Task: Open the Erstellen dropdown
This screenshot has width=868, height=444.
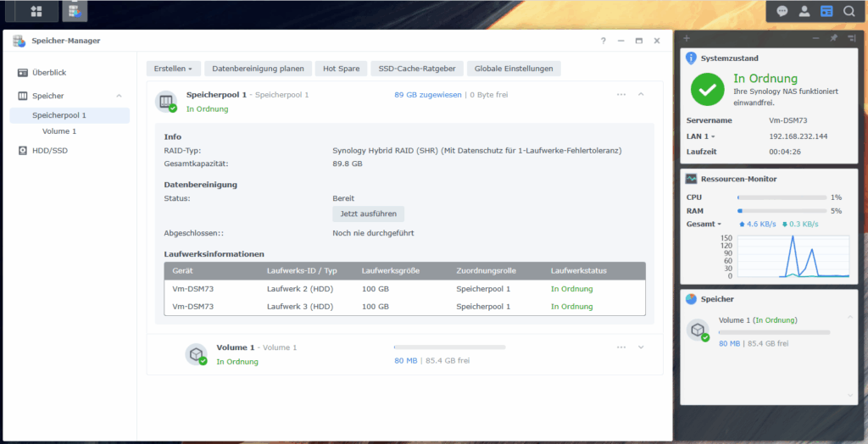Action: point(173,69)
